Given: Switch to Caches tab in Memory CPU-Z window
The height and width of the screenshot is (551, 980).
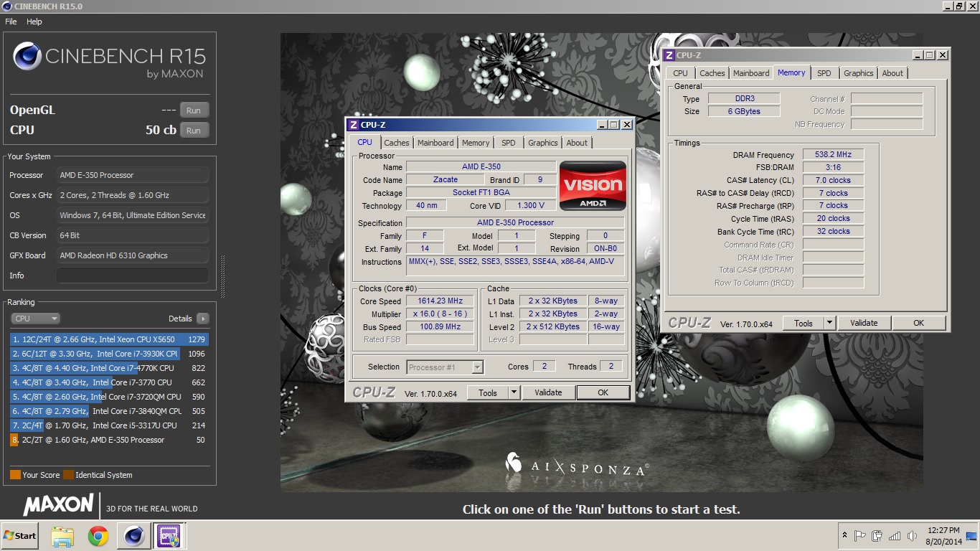Looking at the screenshot, I should click(712, 73).
